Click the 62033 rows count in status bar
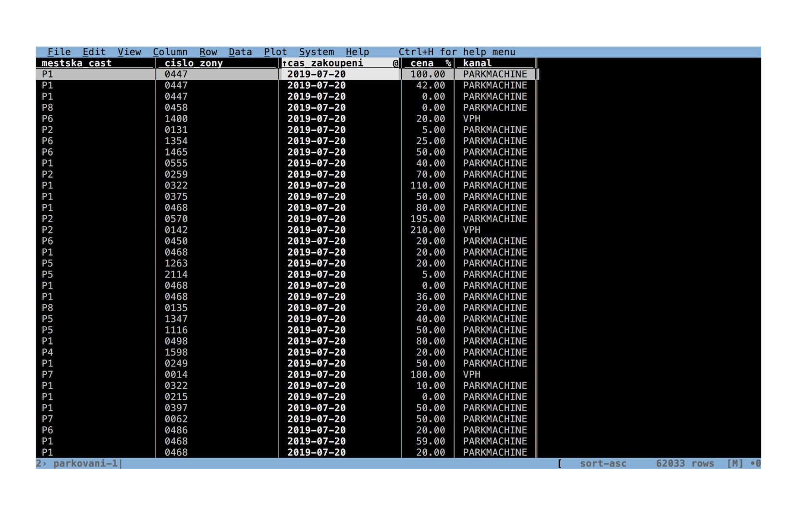The height and width of the screenshot is (519, 812). click(685, 464)
